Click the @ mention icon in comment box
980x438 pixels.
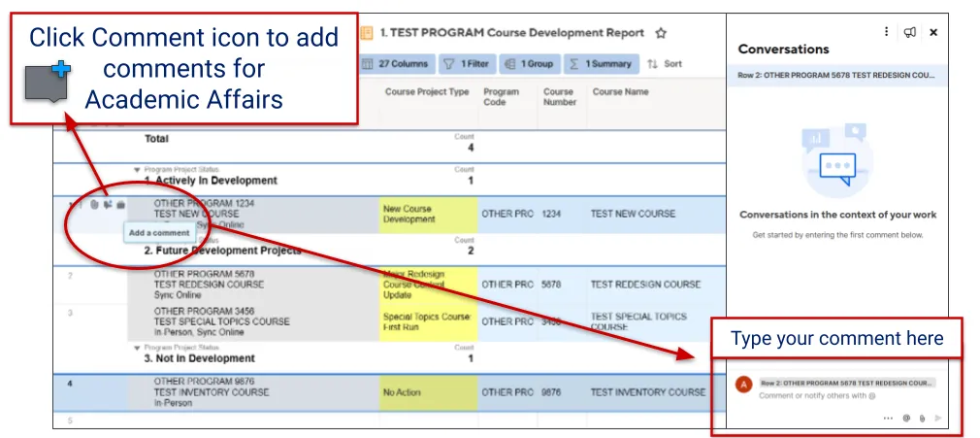[x=906, y=418]
